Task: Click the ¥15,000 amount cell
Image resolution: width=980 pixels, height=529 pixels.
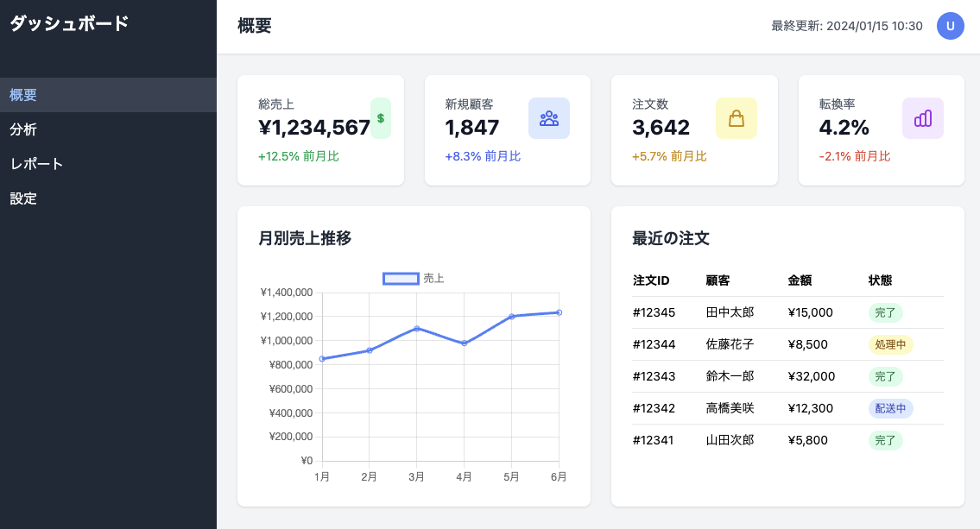Action: point(811,312)
